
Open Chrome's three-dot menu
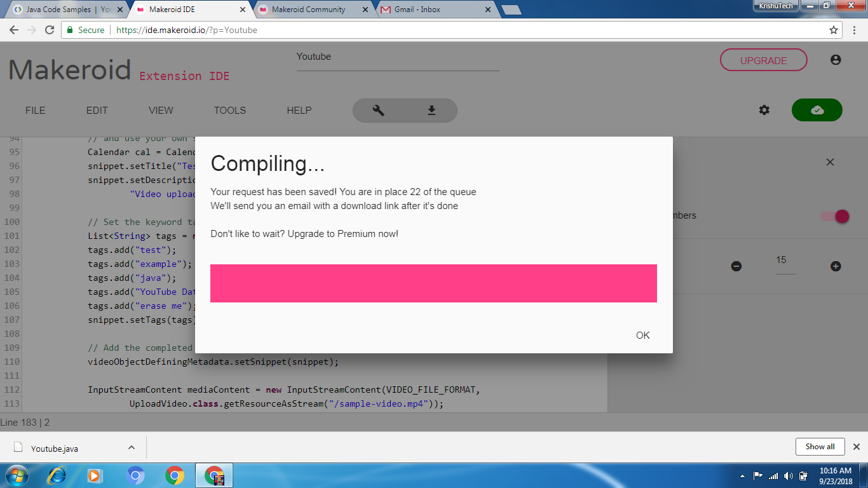pos(855,30)
